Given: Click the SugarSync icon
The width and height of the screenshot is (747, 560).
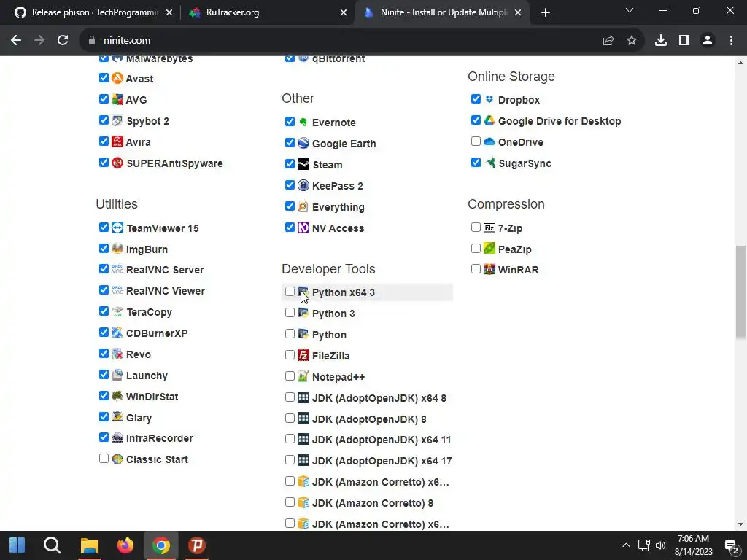Looking at the screenshot, I should click(x=489, y=163).
